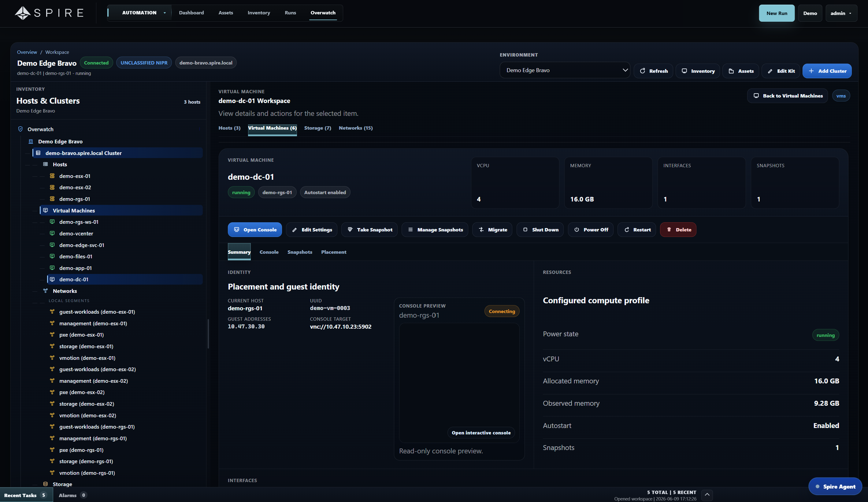Screen dimensions: 868x502
Task: Open the Alarms tab
Action: click(73, 495)
